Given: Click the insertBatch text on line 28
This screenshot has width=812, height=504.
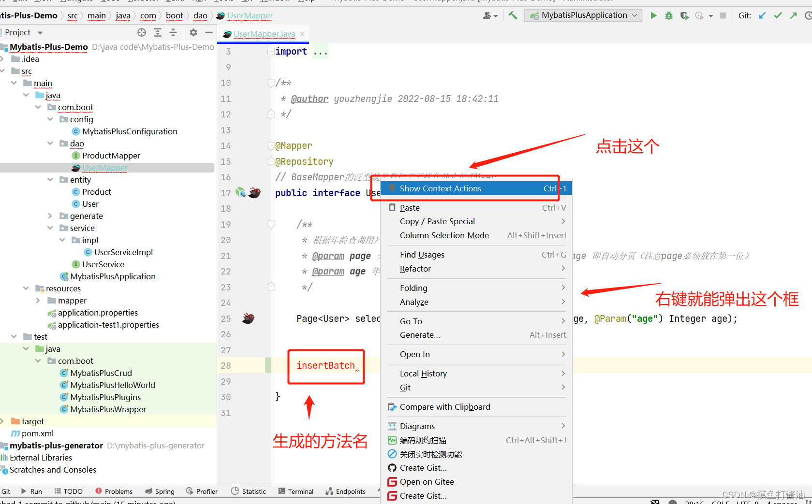Looking at the screenshot, I should [x=325, y=366].
